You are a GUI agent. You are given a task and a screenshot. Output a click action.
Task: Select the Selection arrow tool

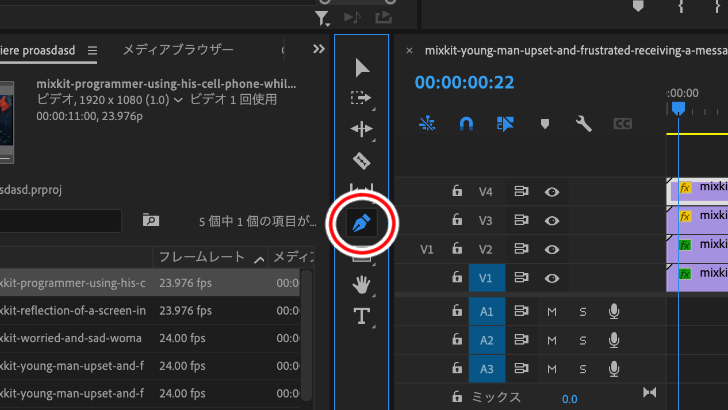click(x=362, y=68)
